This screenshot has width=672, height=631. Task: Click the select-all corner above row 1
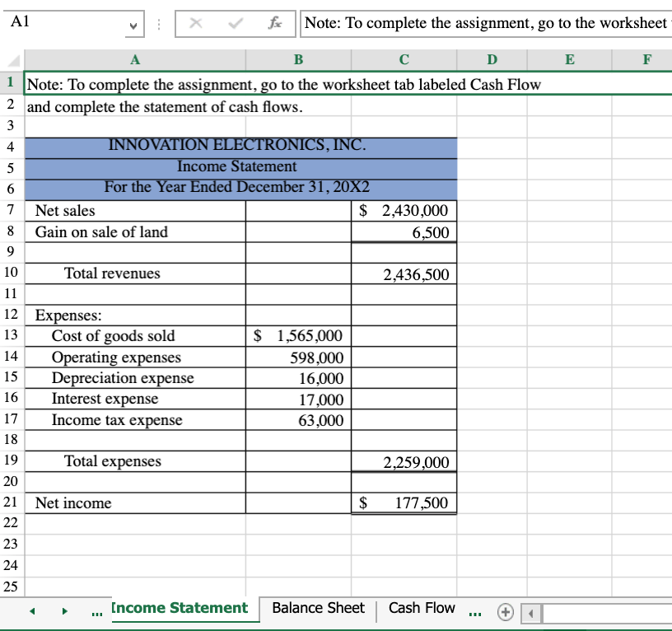13,59
